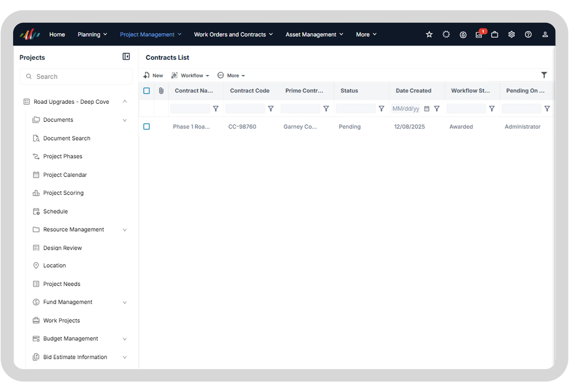Open the help question mark icon
Screen dimensions: 569x392
click(x=528, y=34)
